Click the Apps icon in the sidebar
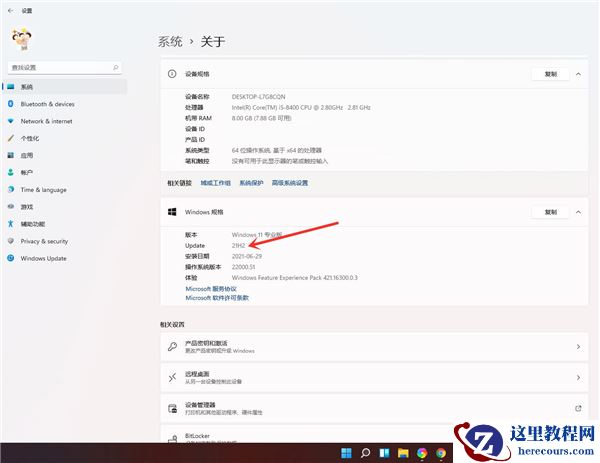The image size is (600, 463). click(x=11, y=155)
